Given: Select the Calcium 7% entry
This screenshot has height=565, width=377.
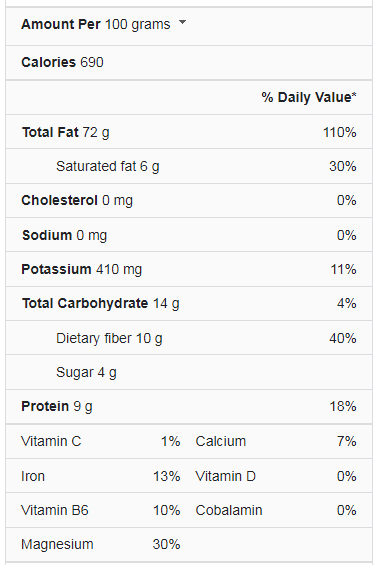Looking at the screenshot, I should click(276, 441).
